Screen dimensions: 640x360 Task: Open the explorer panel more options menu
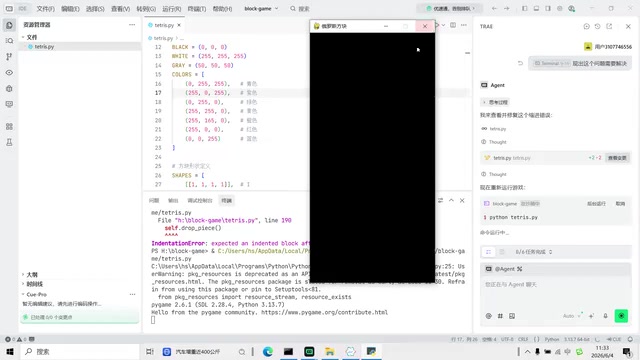coord(132,25)
